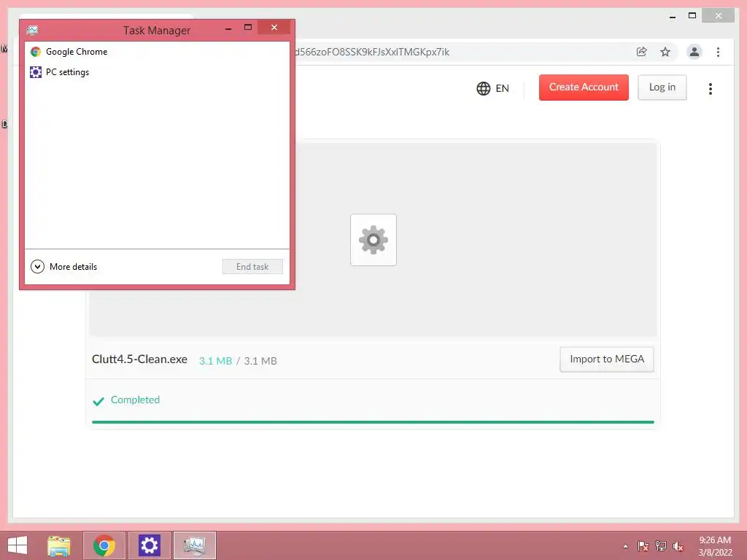The image size is (747, 560).
Task: Open the MEGA page three-dot menu
Action: coord(711,88)
